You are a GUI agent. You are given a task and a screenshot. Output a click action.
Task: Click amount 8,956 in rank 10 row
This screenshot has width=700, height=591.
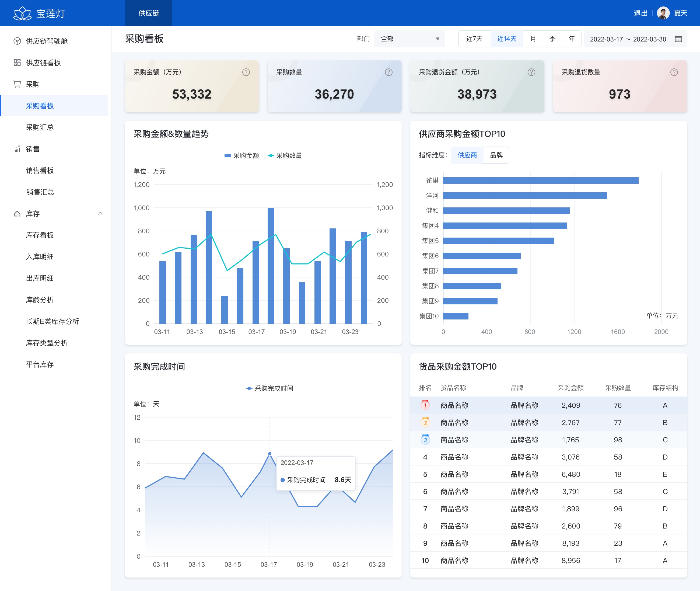(x=571, y=560)
